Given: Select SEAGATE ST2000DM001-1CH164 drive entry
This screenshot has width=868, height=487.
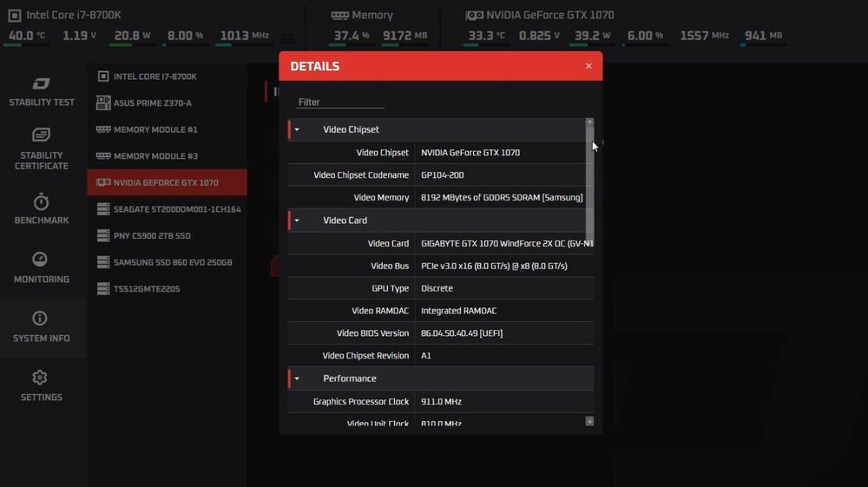Looking at the screenshot, I should (x=168, y=209).
